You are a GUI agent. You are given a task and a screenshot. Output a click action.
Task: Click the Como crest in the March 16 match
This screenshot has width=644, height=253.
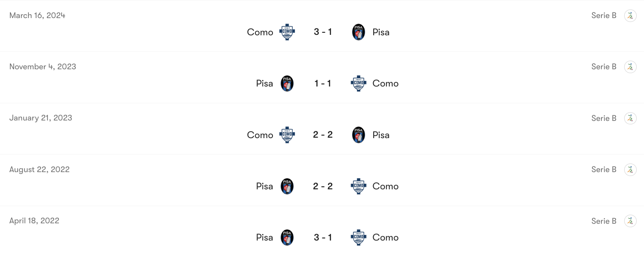point(287,32)
